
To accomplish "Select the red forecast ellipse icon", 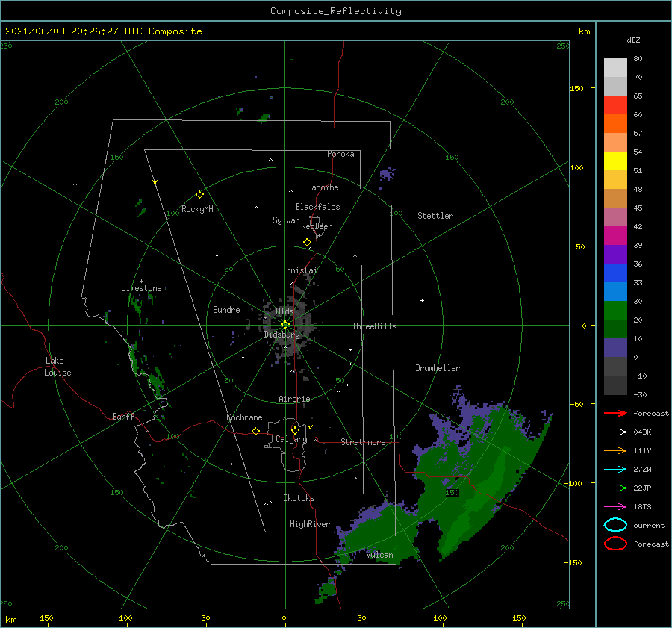I will (615, 544).
